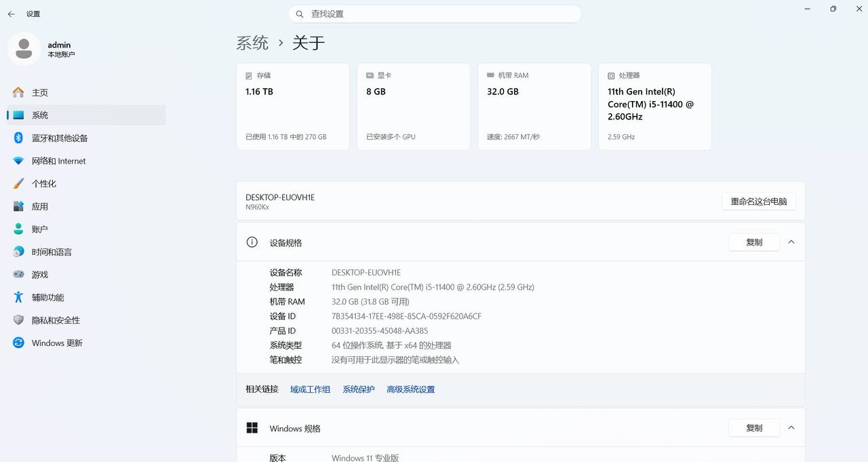Open the 显卡 8 GB card

coord(414,107)
